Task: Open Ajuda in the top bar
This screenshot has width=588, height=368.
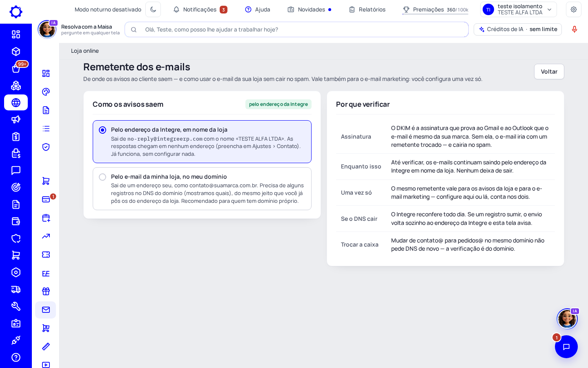Action: coord(258,9)
